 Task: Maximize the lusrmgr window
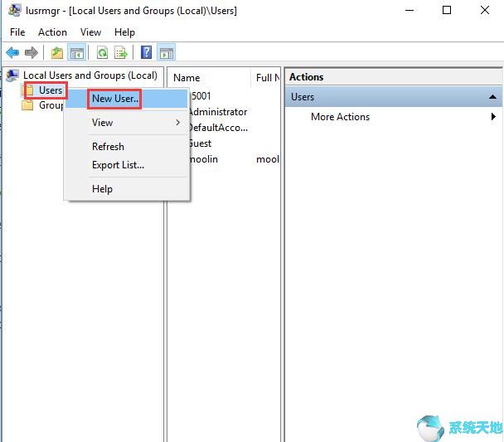tap(447, 10)
